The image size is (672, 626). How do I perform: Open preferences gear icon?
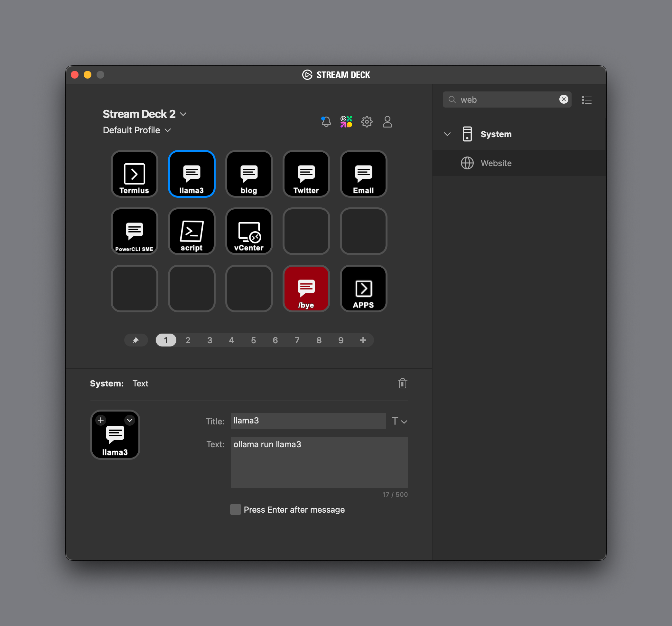[367, 121]
